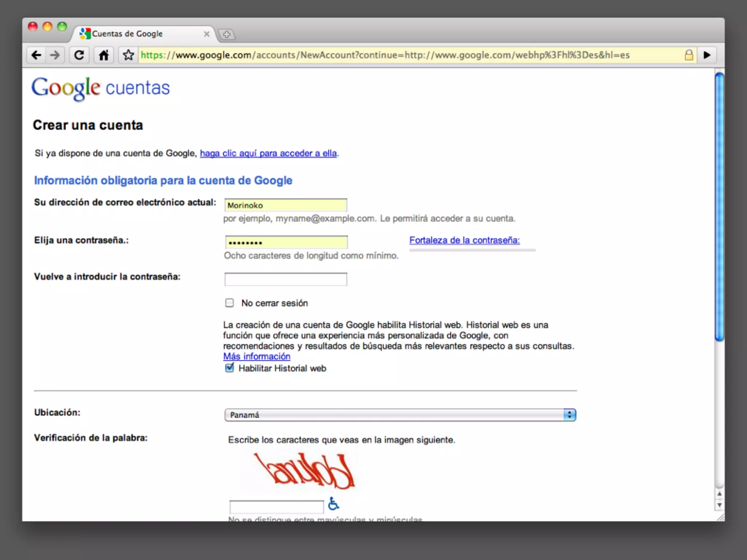Open a new tab with plus button
Viewport: 747px width, 560px height.
pos(227,34)
